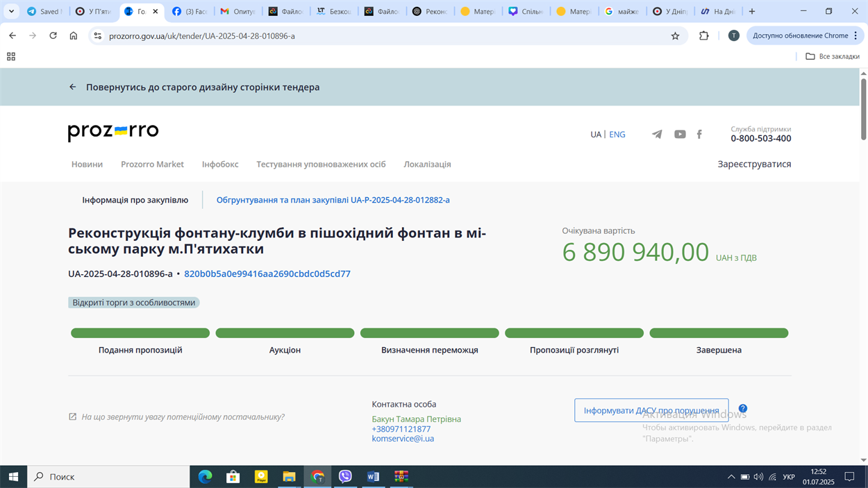
Task: Select the Інфобокс navigation item
Action: click(220, 165)
